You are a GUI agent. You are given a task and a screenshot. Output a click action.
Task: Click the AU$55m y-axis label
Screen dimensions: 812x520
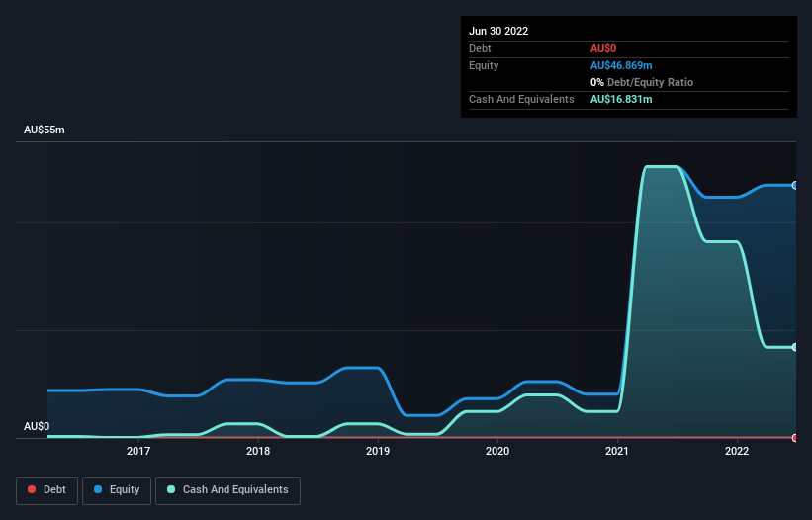coord(45,130)
